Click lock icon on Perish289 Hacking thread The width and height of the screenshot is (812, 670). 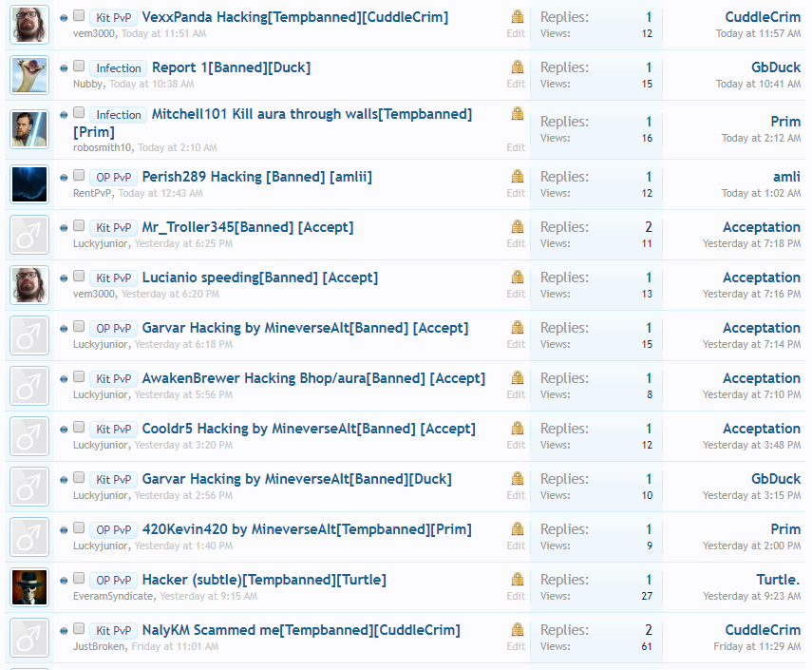click(518, 176)
